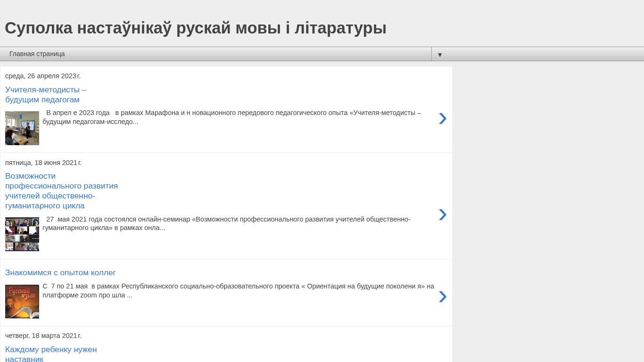644x362 pixels.
Task: Open post 'Каждому ребенку нужен наставник'
Action: coord(51,354)
